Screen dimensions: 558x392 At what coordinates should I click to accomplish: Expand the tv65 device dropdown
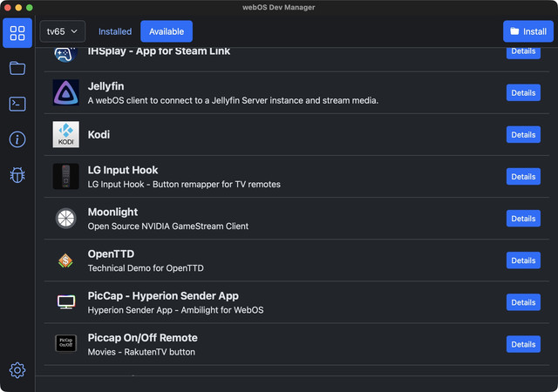coord(63,31)
